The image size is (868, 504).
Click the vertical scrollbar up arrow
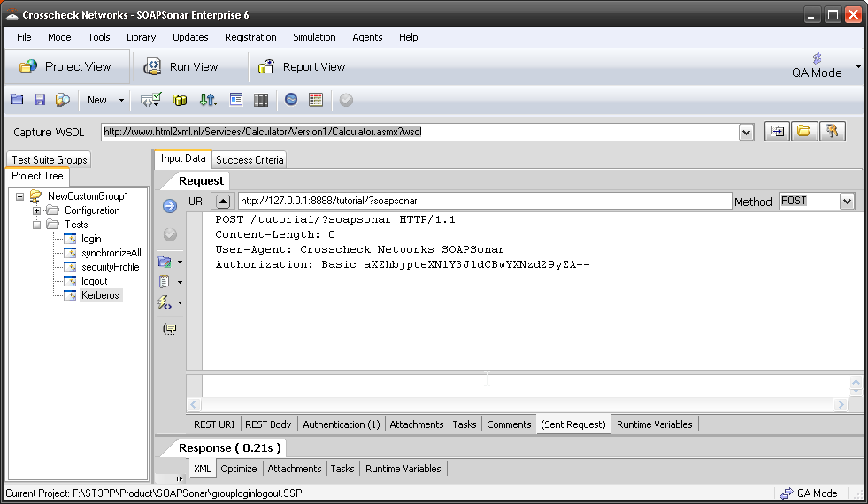point(856,382)
